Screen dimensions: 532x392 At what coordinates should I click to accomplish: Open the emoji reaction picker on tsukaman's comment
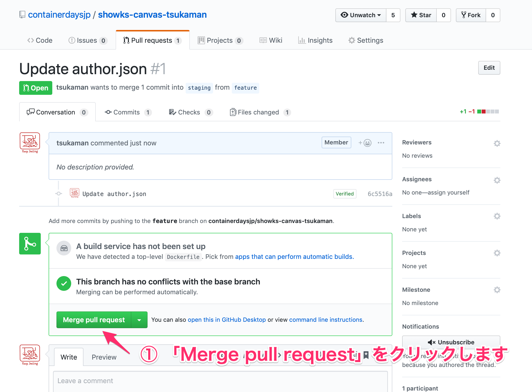pyautogui.click(x=366, y=142)
